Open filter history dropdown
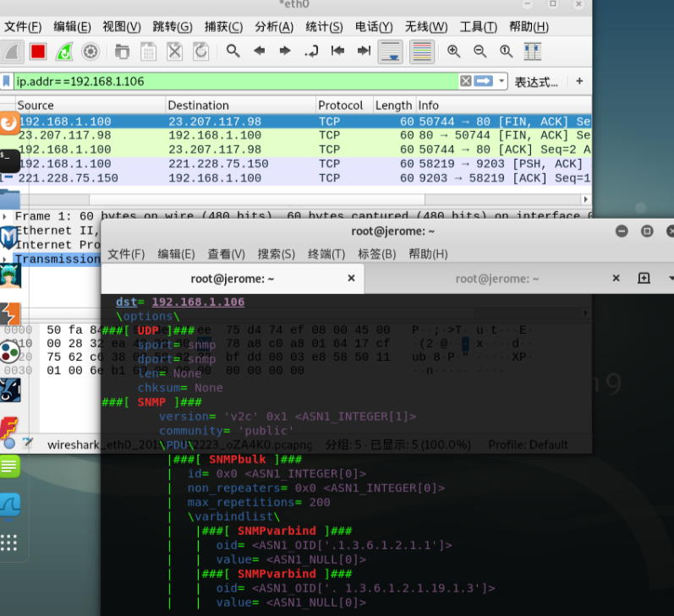This screenshot has height=616, width=674. pyautogui.click(x=501, y=81)
